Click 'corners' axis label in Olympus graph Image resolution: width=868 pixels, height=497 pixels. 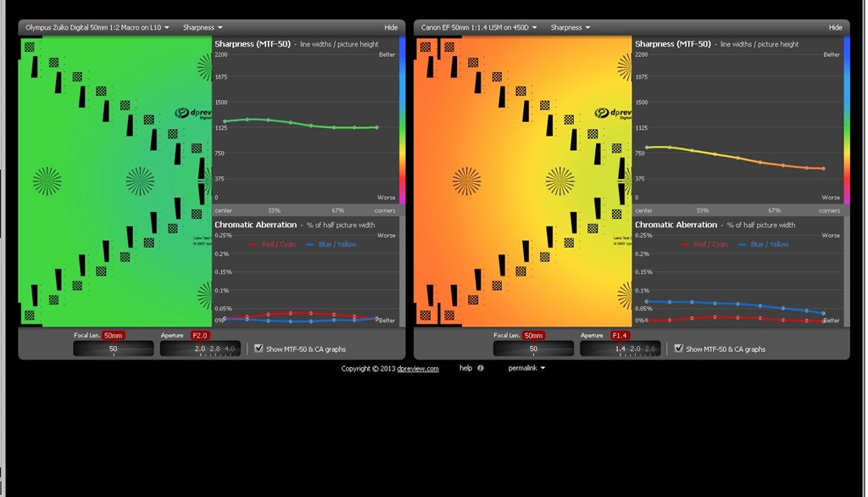[385, 210]
